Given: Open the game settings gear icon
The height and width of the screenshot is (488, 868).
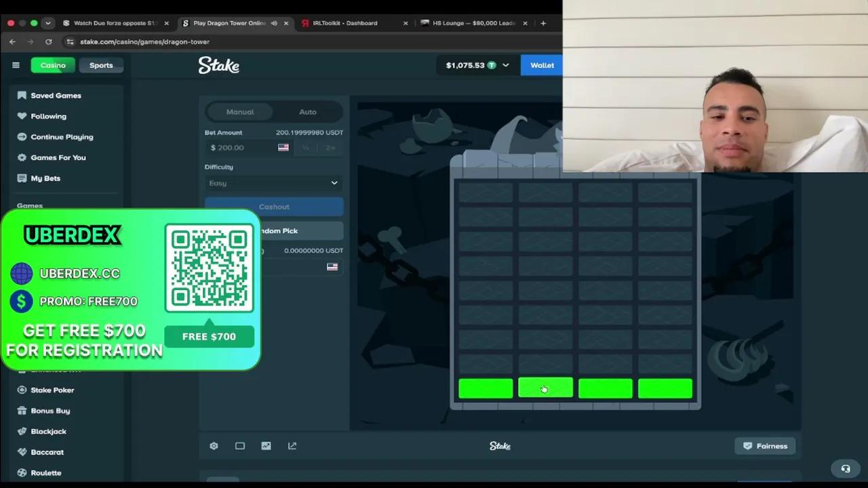Looking at the screenshot, I should point(214,446).
